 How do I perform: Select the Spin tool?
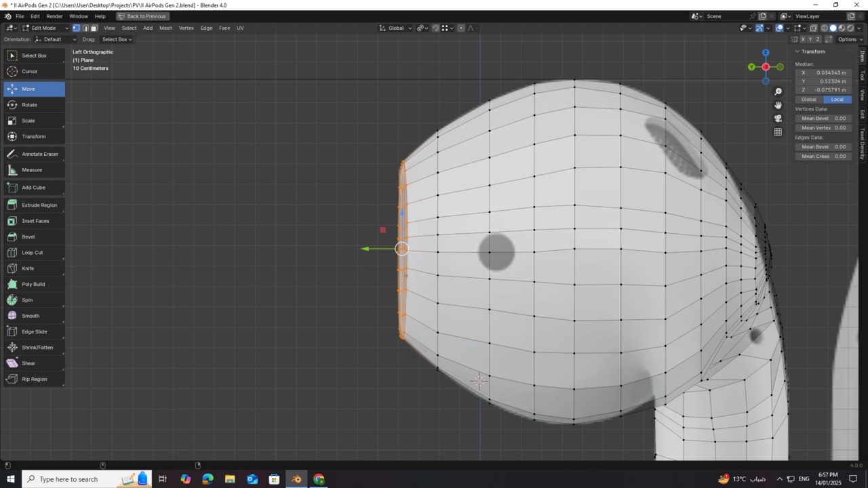pos(34,300)
